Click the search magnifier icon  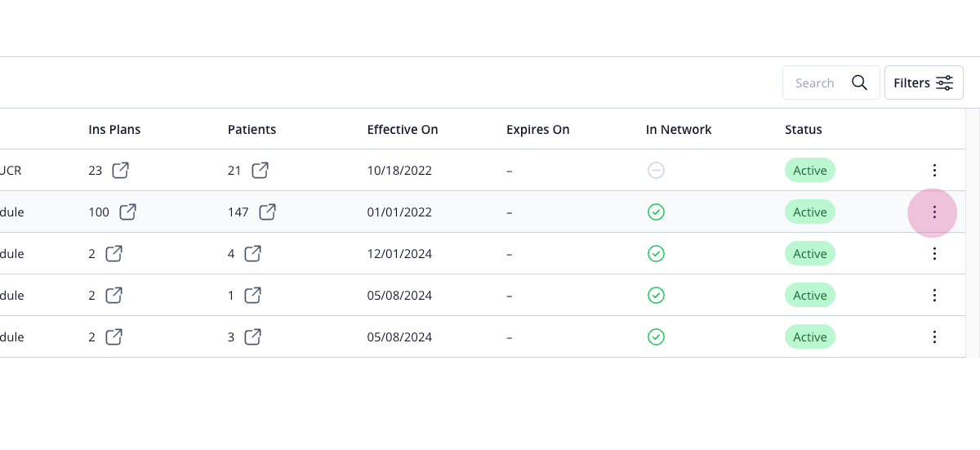[859, 82]
